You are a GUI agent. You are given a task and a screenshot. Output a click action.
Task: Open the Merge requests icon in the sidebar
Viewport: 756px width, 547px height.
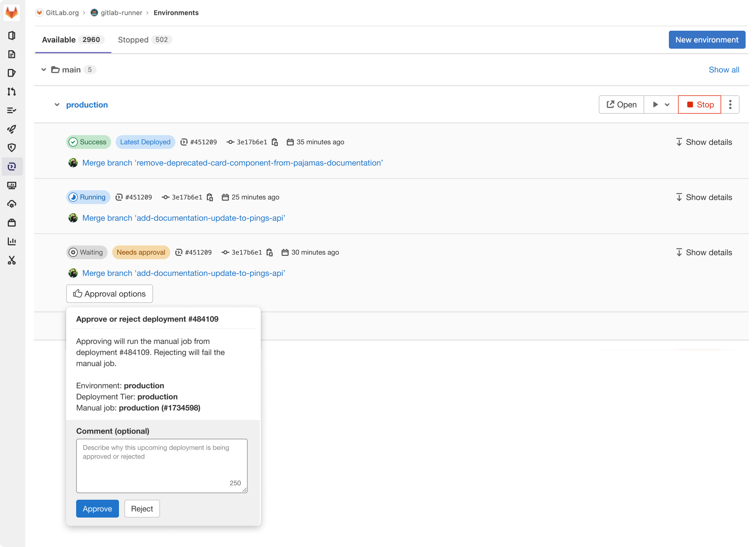(x=12, y=92)
